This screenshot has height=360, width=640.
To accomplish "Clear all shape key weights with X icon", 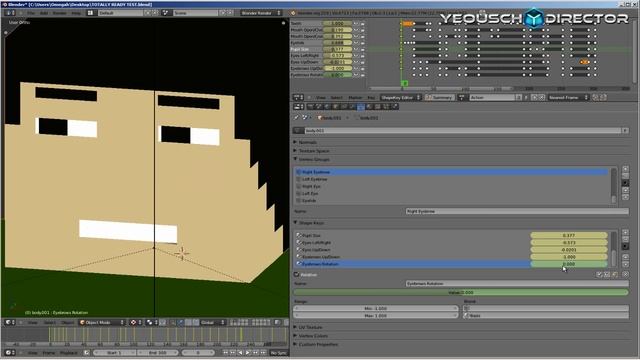I will (x=626, y=274).
